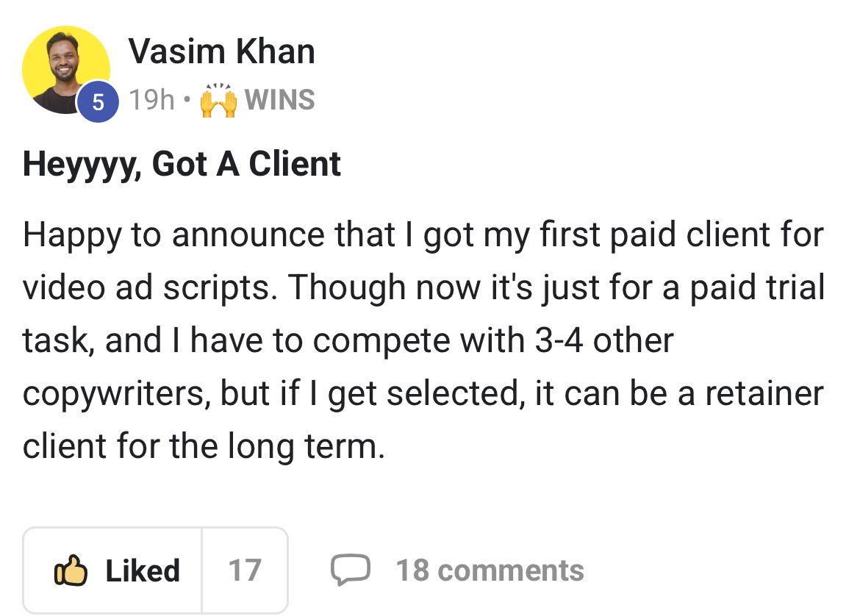860x616 pixels.
Task: Open Vasim Khan's profile picture
Action: pos(65,68)
